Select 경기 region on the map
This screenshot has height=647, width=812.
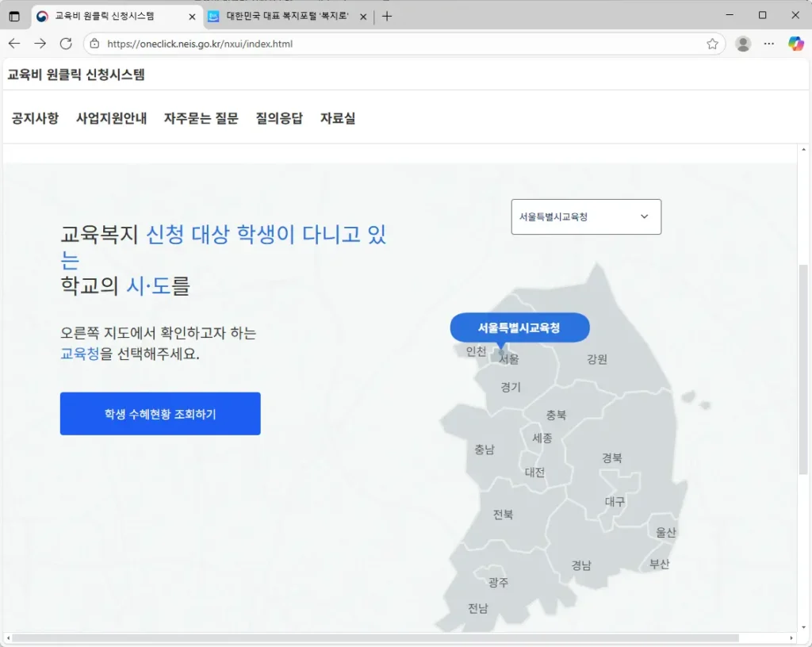[x=511, y=387]
